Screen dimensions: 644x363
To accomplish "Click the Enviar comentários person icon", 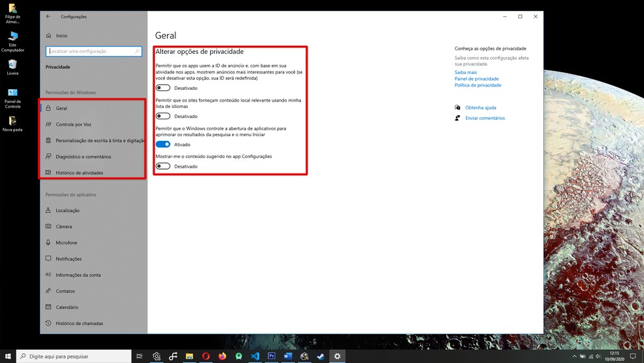I will (x=457, y=118).
